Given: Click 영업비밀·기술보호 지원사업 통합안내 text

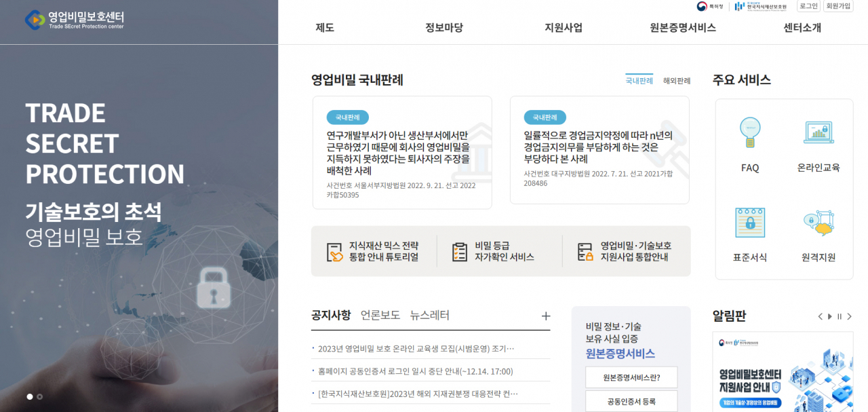Looking at the screenshot, I should 636,251.
